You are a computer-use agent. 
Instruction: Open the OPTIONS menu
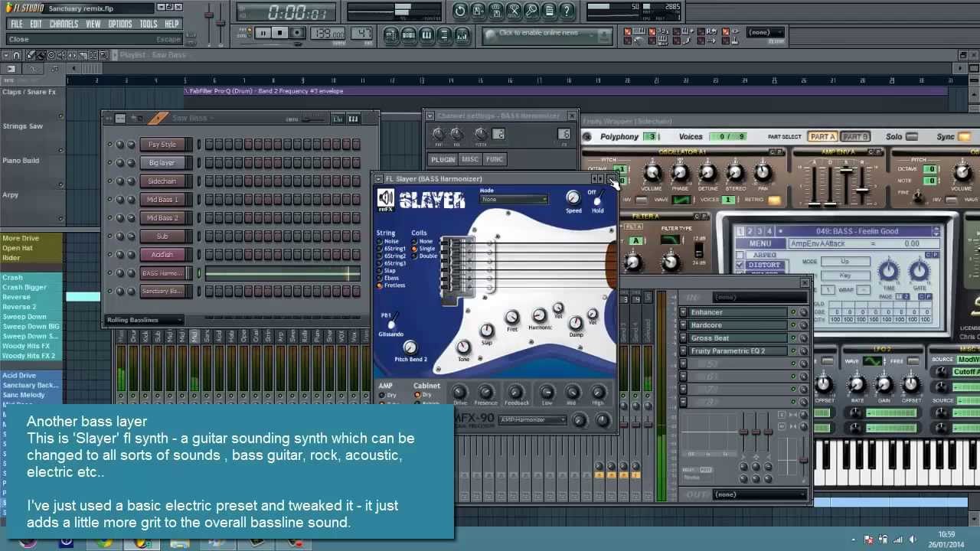[x=120, y=24]
